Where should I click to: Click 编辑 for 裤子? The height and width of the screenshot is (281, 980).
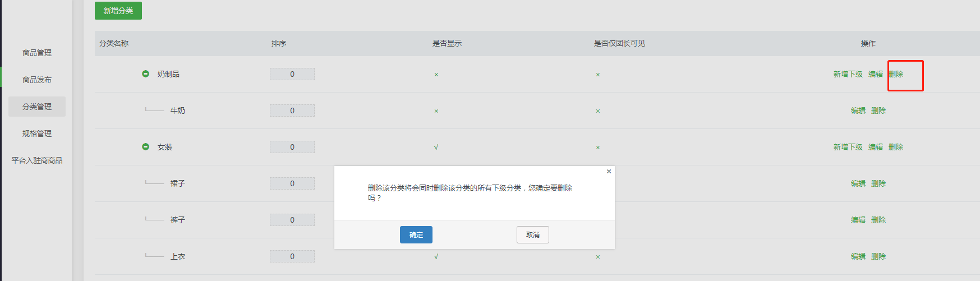(x=858, y=220)
